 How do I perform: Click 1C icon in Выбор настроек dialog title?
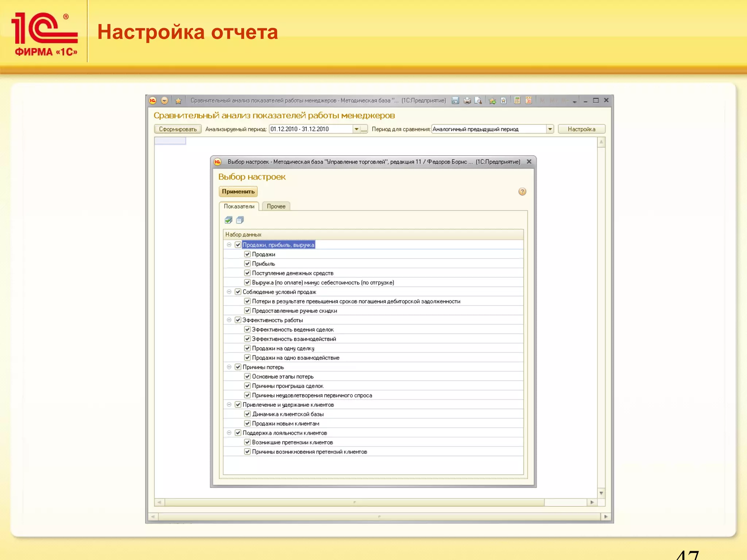[218, 162]
